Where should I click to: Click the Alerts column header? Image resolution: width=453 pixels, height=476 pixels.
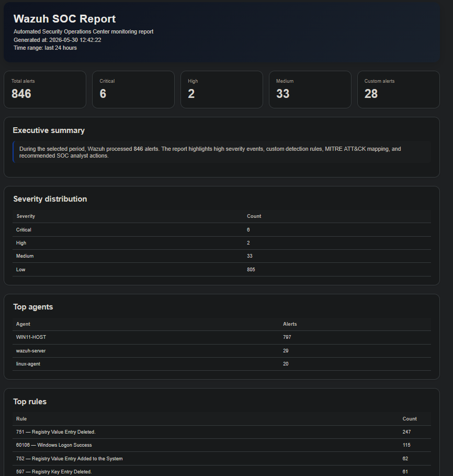click(290, 324)
